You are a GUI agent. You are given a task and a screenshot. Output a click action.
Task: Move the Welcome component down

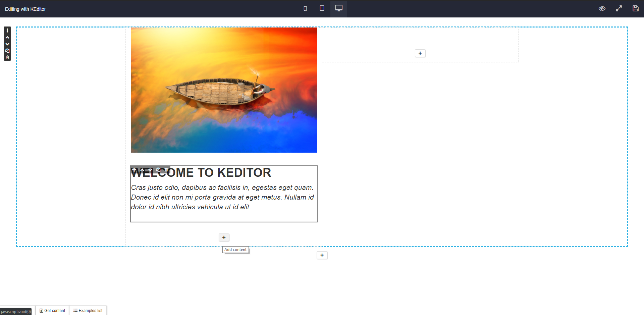coord(150,170)
